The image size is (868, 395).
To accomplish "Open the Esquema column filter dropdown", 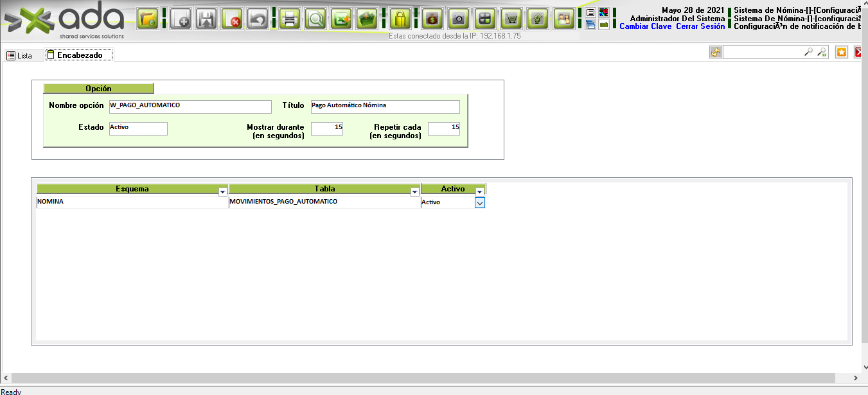I will (222, 191).
